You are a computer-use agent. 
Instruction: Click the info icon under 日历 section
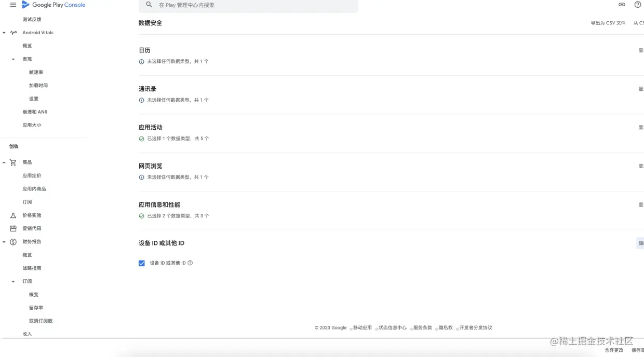click(141, 62)
